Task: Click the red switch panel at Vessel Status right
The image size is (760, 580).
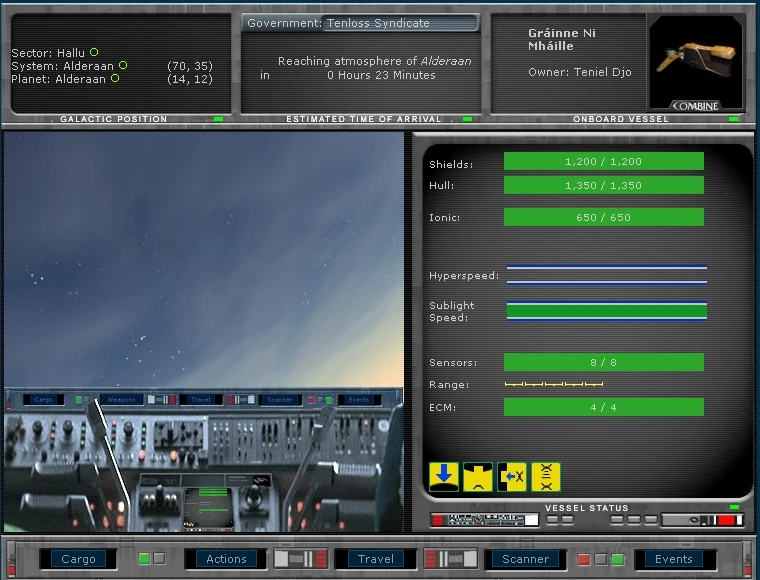Action: (x=702, y=520)
